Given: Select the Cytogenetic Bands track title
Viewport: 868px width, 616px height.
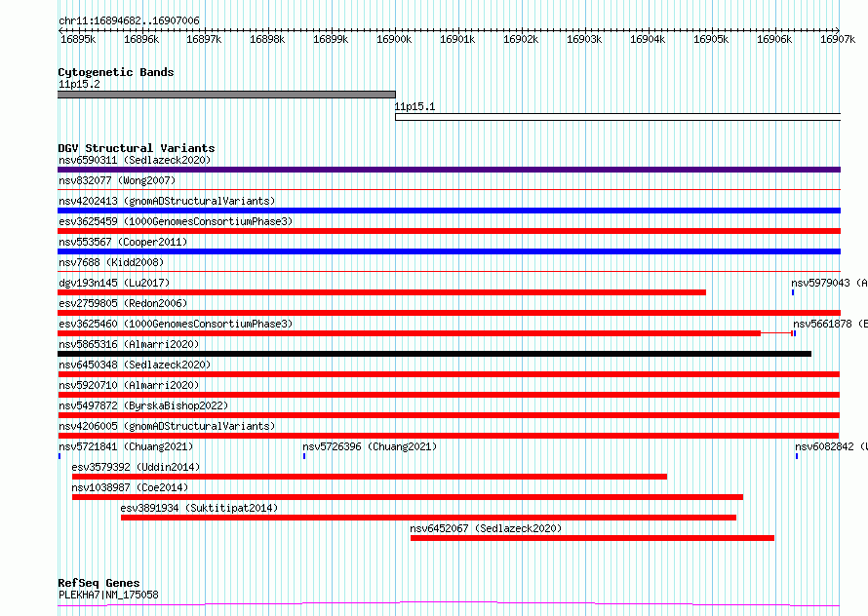Looking at the screenshot, I should pos(116,72).
